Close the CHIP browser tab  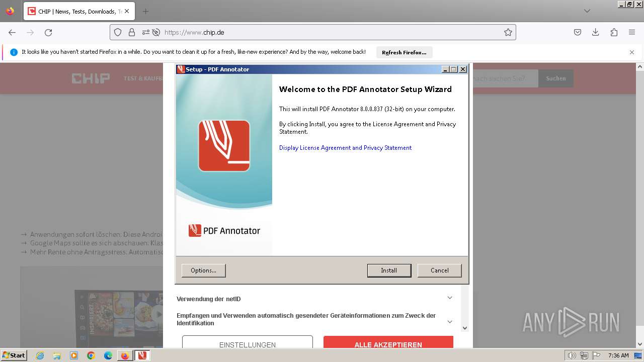(x=126, y=11)
